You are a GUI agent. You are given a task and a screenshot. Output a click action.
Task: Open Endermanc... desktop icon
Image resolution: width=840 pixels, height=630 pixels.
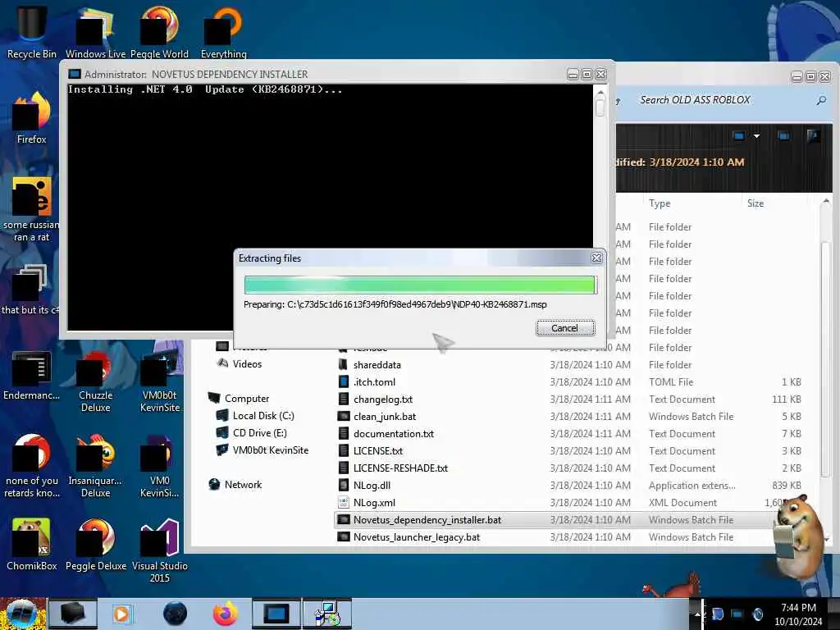pyautogui.click(x=32, y=375)
